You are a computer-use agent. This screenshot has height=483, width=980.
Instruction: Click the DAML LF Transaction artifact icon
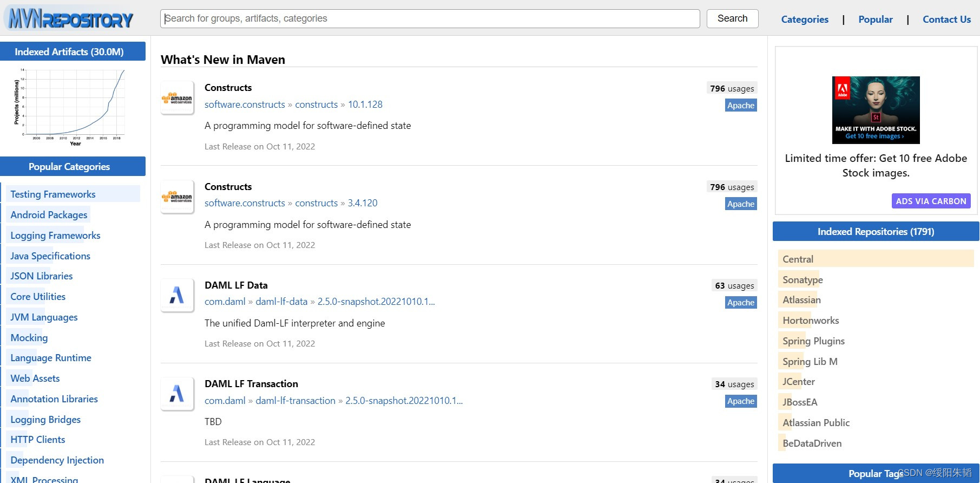point(177,394)
